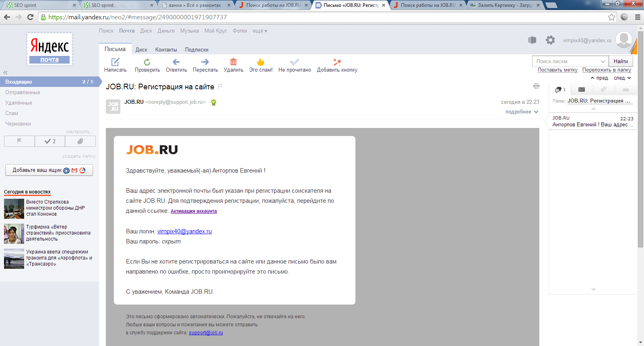
Task: Click the vimpix40@yandex.ru login link in the message body
Action: (x=184, y=231)
